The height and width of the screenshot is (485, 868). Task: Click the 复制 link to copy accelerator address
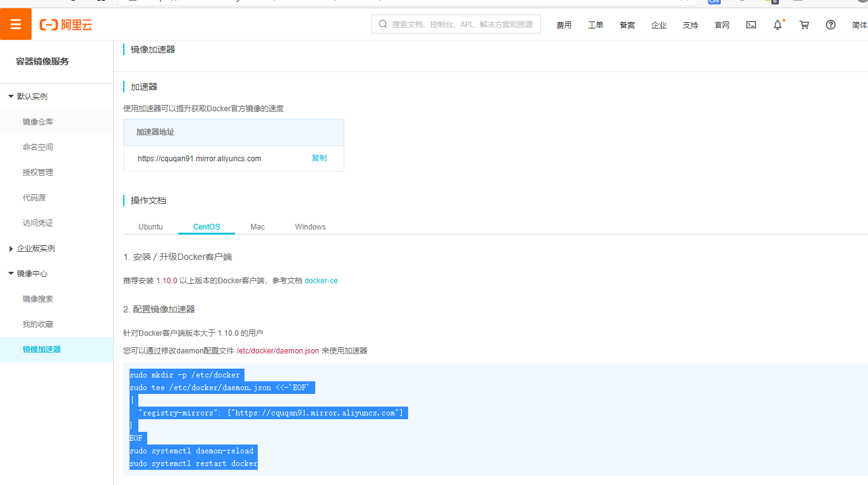[319, 158]
